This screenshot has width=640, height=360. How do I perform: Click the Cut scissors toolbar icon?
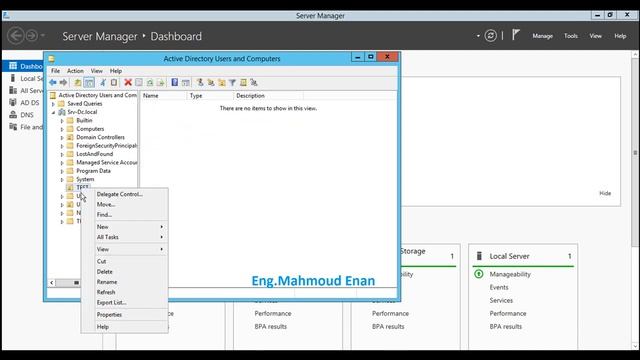coord(103,82)
